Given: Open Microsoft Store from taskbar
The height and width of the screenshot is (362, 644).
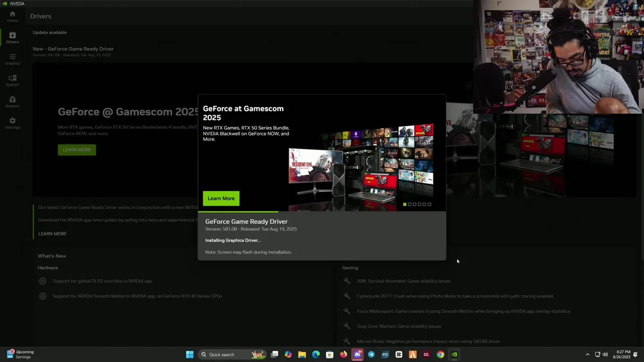Looking at the screenshot, I should (x=330, y=354).
